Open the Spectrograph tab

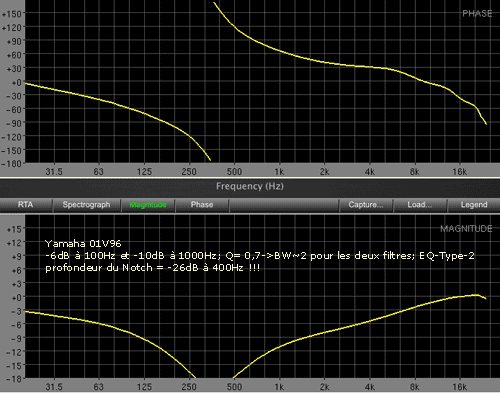click(86, 205)
